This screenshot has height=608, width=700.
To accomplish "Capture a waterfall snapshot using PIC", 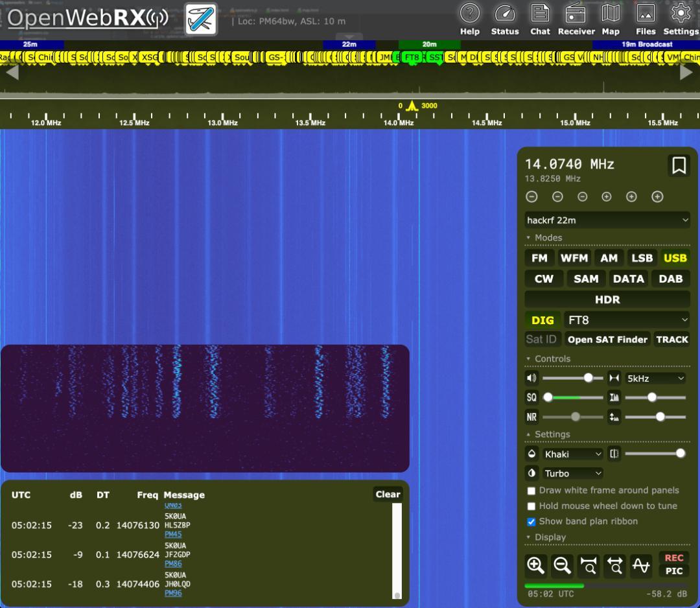I will coord(673,572).
